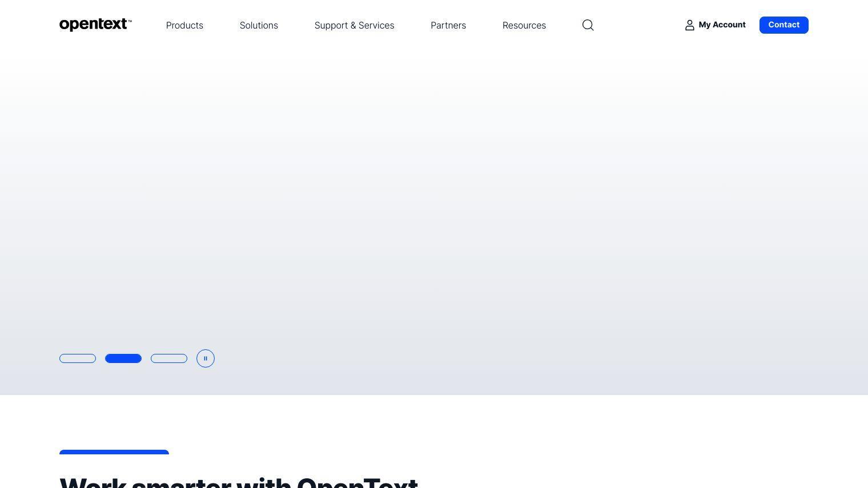Open the Products menu
The image size is (868, 488).
[x=184, y=25]
